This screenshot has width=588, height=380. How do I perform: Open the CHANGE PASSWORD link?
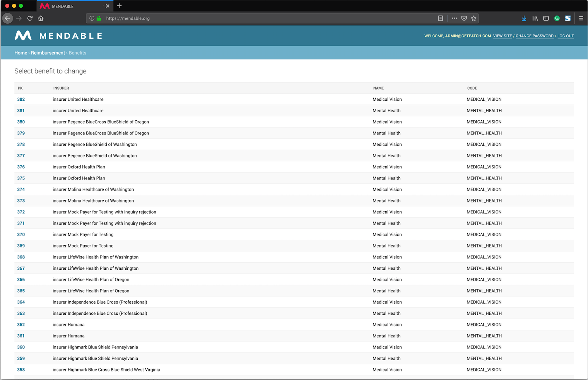(x=534, y=36)
